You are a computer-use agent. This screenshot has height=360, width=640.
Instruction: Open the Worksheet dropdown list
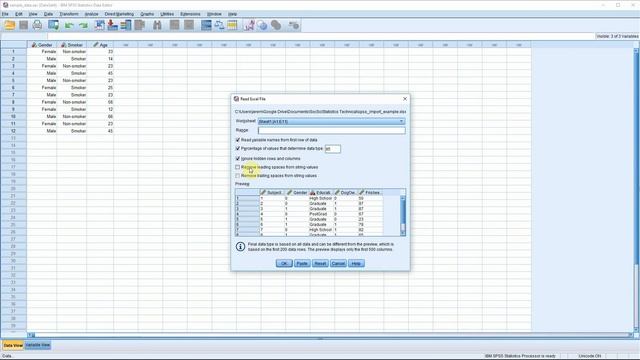point(331,121)
